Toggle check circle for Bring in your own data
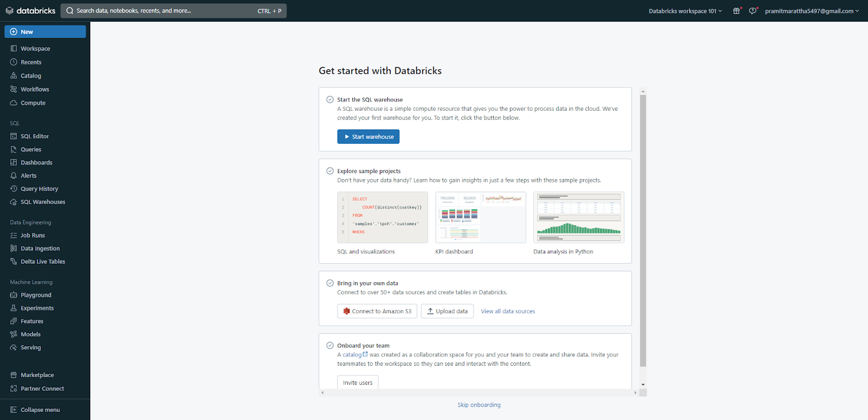 point(330,283)
